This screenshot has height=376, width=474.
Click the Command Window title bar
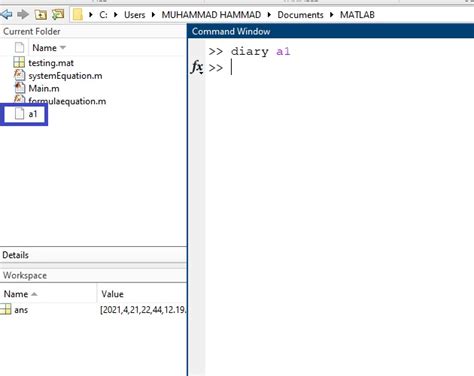tap(331, 31)
